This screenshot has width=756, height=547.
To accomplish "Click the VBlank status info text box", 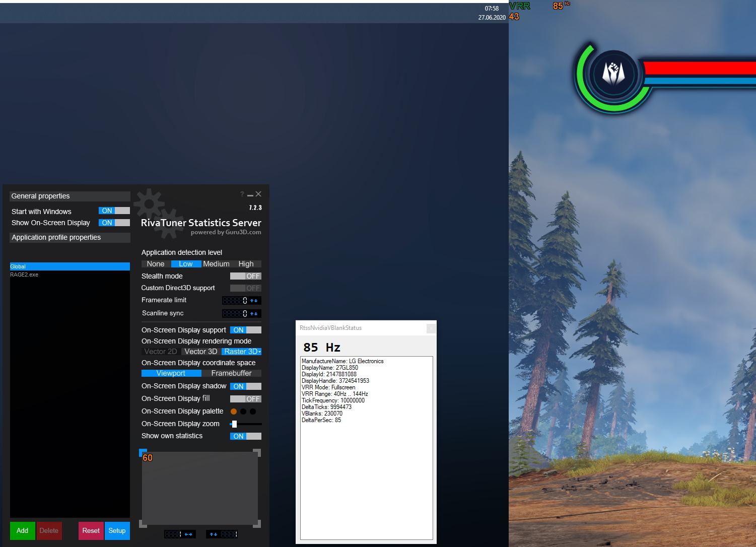I will [x=367, y=448].
